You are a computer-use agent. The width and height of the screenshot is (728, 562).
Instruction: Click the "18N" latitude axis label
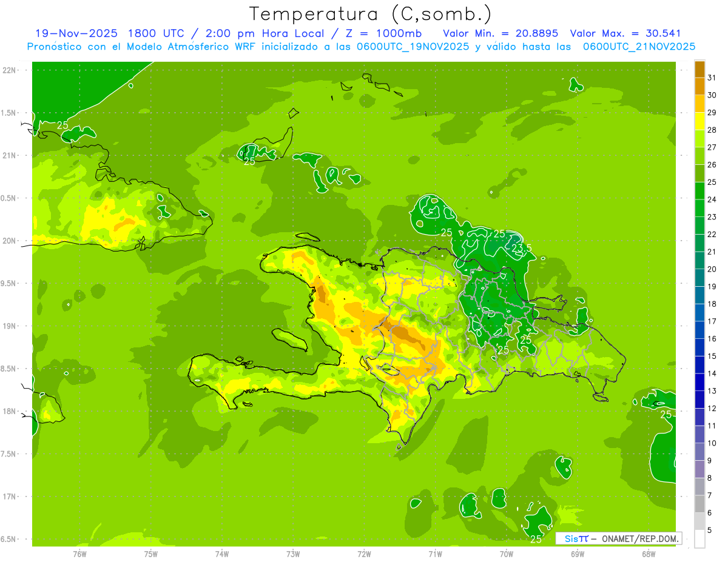coord(8,412)
